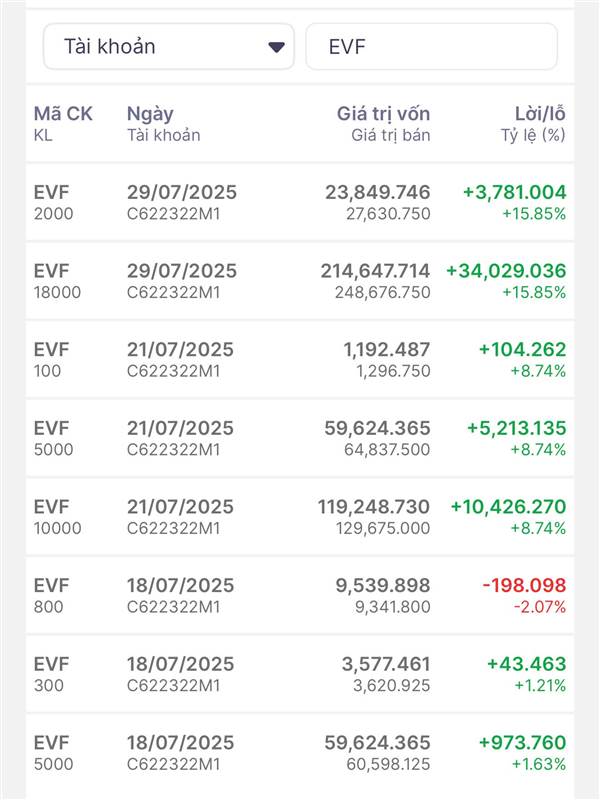Sort by the Ngày column header
Image resolution: width=600 pixels, height=800 pixels.
coord(149,114)
